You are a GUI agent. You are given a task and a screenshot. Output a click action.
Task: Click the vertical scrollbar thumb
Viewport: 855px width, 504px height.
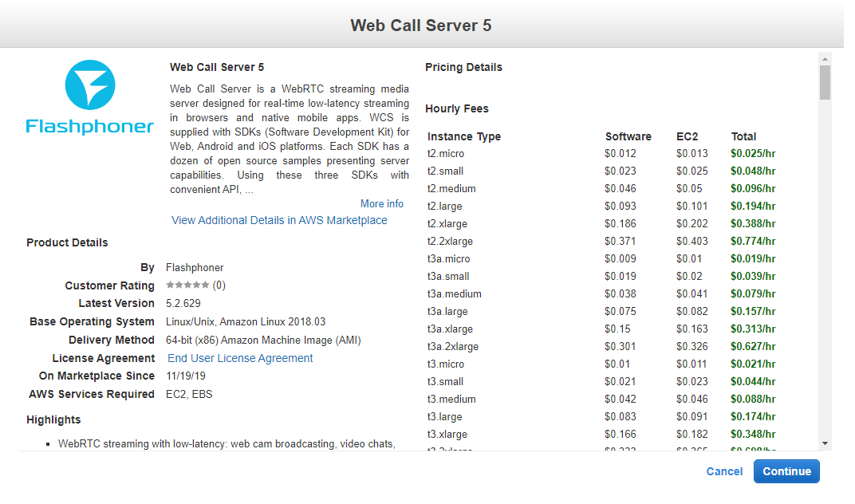[825, 82]
